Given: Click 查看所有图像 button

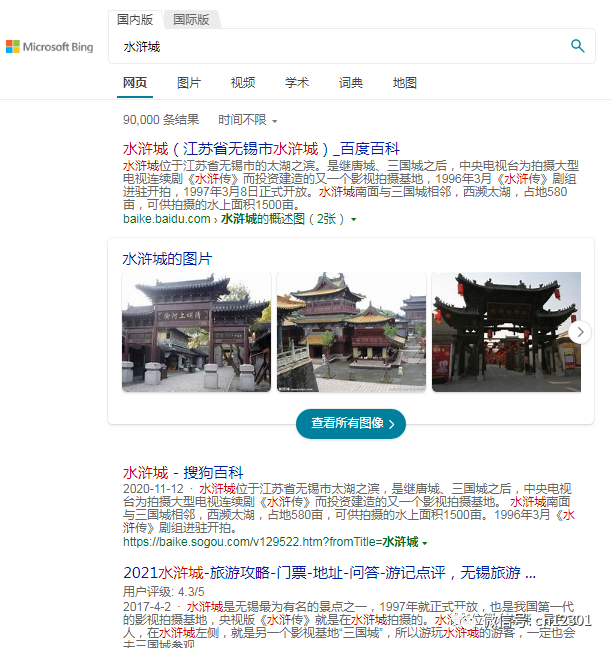Looking at the screenshot, I should (x=351, y=424).
